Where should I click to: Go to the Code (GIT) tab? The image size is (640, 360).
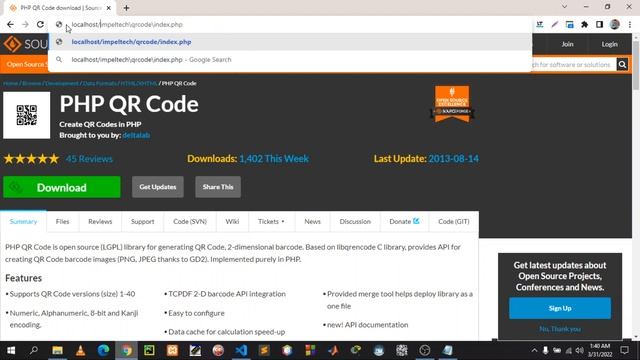coord(453,222)
